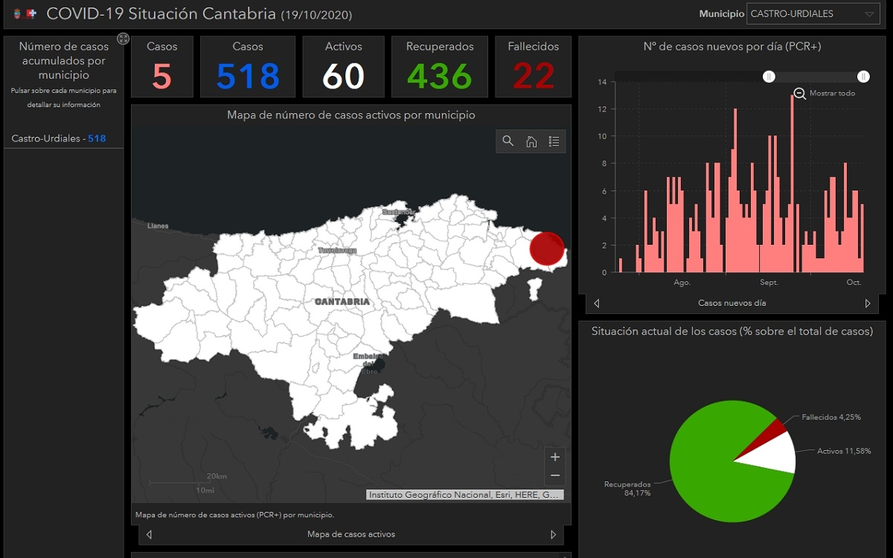This screenshot has width=893, height=558.
Task: Select Castro-Urdiales - 518 list entry
Action: (x=63, y=138)
